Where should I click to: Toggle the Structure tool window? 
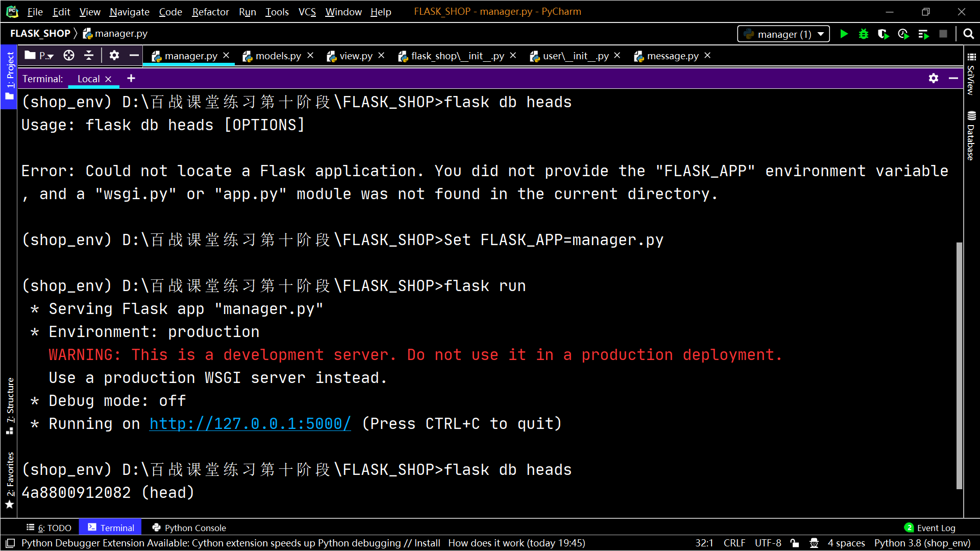coord(9,406)
